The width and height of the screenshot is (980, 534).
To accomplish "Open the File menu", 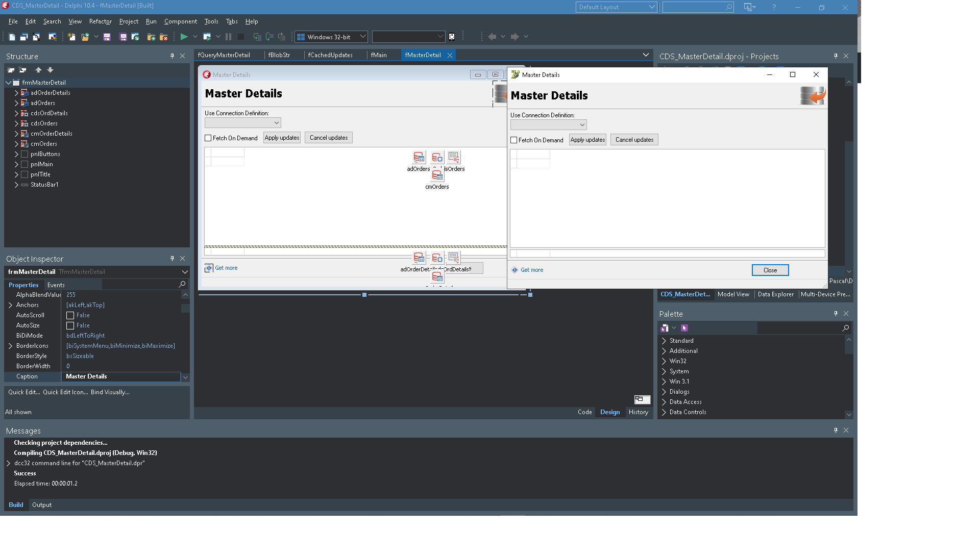I will [13, 21].
